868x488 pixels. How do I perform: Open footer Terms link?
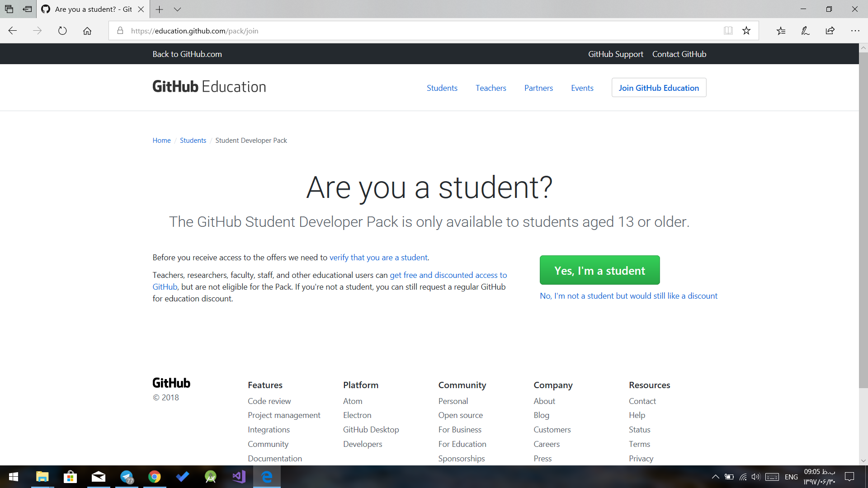tap(639, 444)
